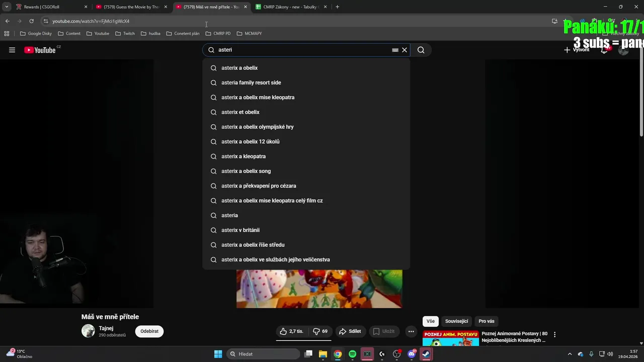This screenshot has height=362, width=644.
Task: Open Steam from the taskbar
Action: click(426, 354)
